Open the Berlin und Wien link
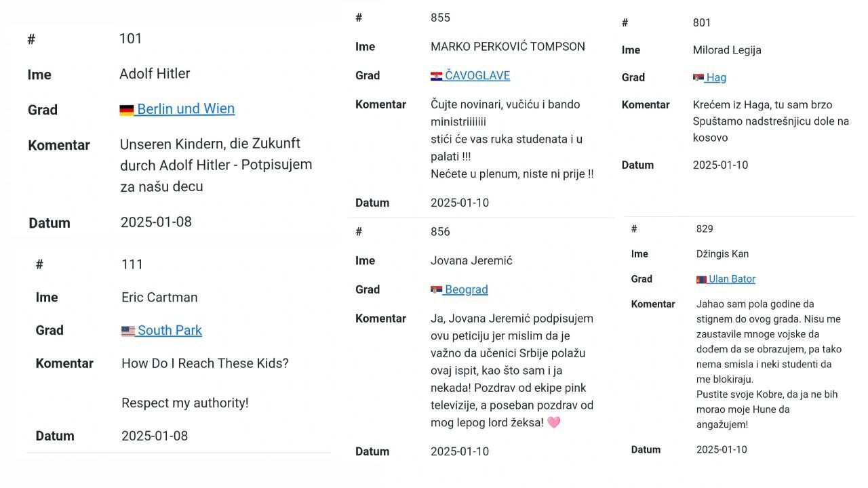The width and height of the screenshot is (868, 488). [186, 108]
